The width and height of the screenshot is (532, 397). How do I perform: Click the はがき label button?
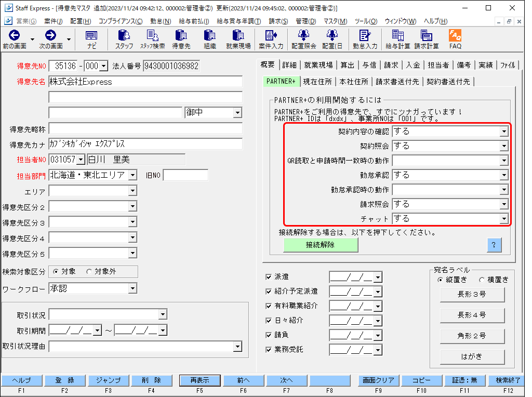[472, 357]
